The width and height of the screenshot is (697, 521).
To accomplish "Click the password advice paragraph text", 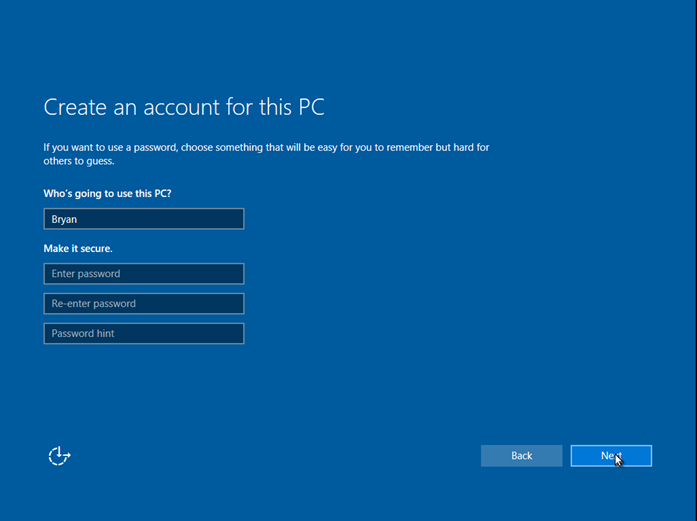I will click(x=266, y=154).
